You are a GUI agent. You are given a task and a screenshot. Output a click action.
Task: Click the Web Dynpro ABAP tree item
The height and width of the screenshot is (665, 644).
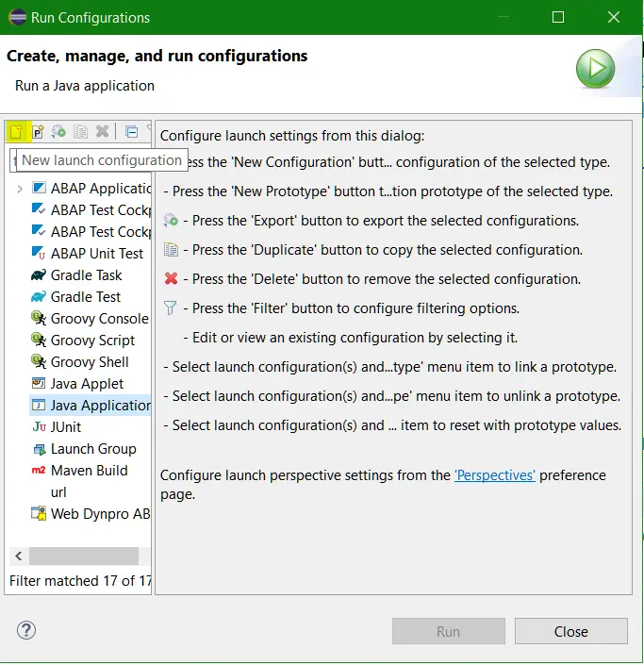coord(100,514)
